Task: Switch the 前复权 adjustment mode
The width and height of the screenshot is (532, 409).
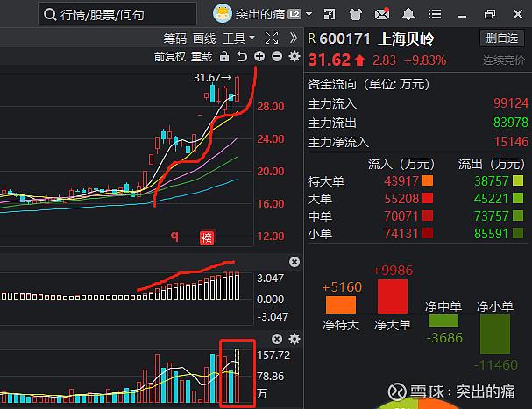Action: coord(170,57)
